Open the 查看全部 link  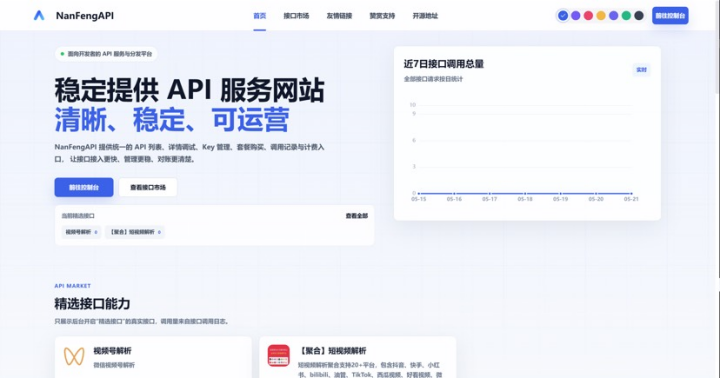point(357,215)
